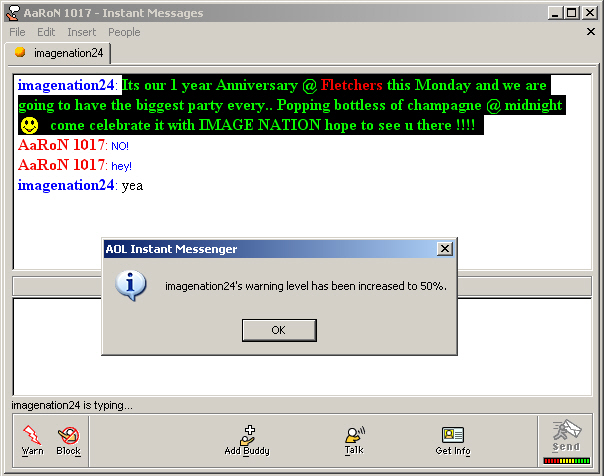Click the warning level increased to 50% text
The width and height of the screenshot is (604, 476).
click(x=306, y=286)
